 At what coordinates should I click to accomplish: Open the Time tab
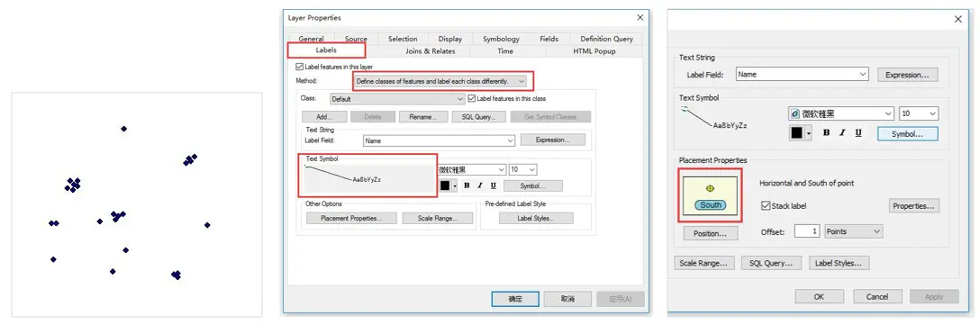(x=505, y=51)
